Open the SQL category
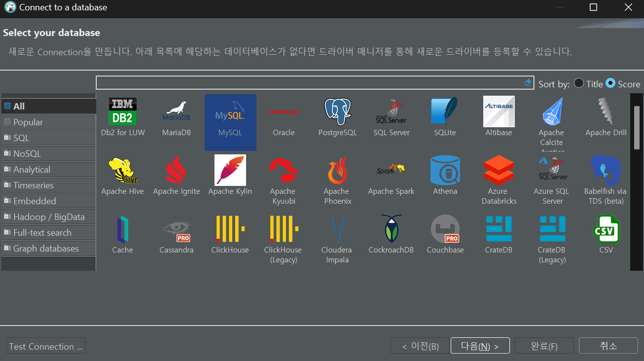644x361 pixels. pyautogui.click(x=49, y=138)
